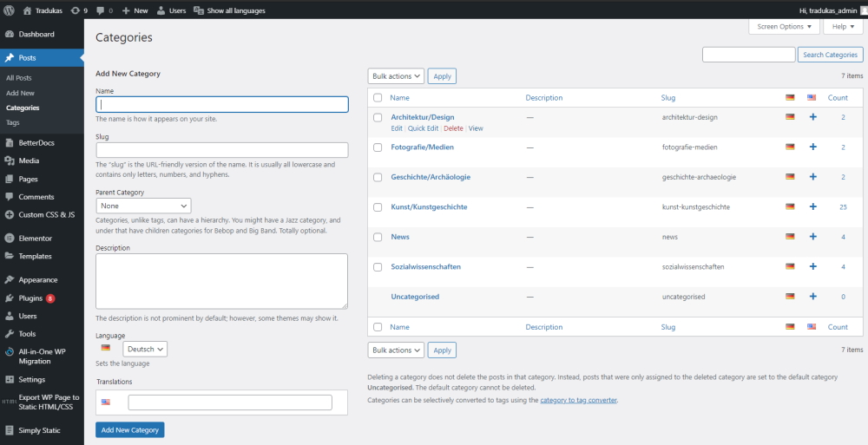Click the plus New content button

pos(135,10)
